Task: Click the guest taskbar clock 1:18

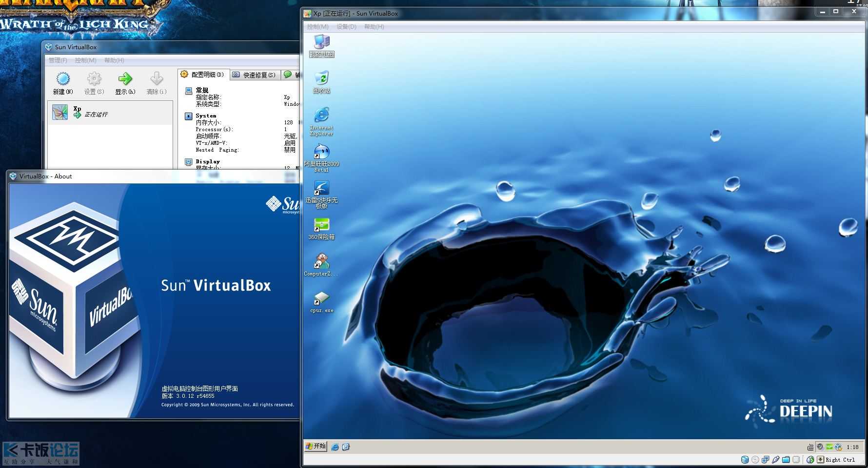Action: pos(852,447)
